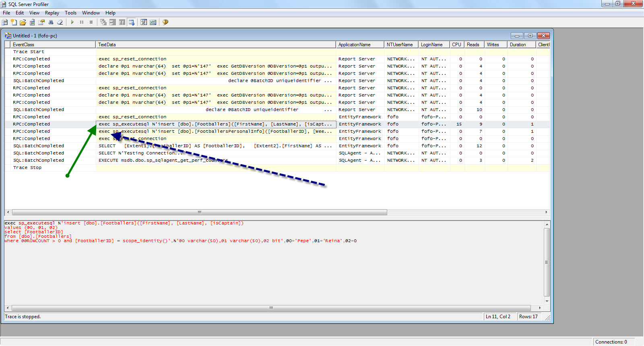This screenshot has width=644, height=346.
Task: Click the Clear Trace Window eraser icon
Action: tap(60, 22)
